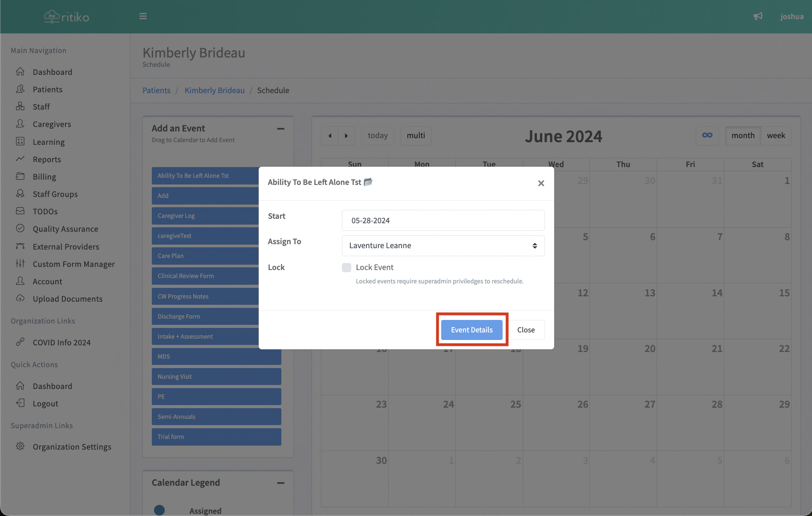This screenshot has height=516, width=812.
Task: Click the Assigned legend color dot
Action: [x=159, y=510]
